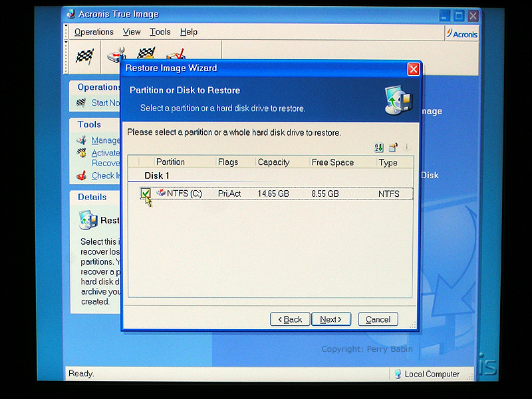Image resolution: width=532 pixels, height=399 pixels.
Task: Click the Local Computer status bar text
Action: [432, 374]
